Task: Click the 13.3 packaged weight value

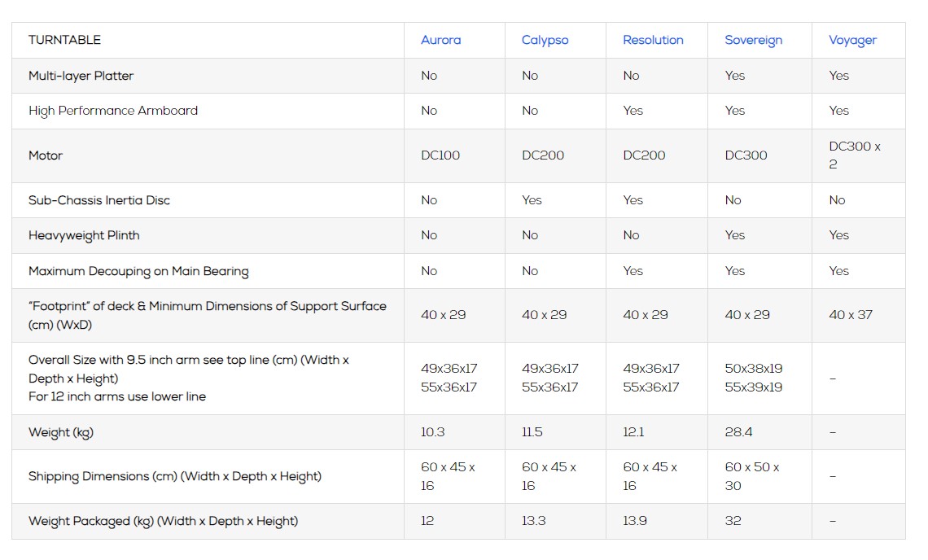Action: [x=533, y=521]
